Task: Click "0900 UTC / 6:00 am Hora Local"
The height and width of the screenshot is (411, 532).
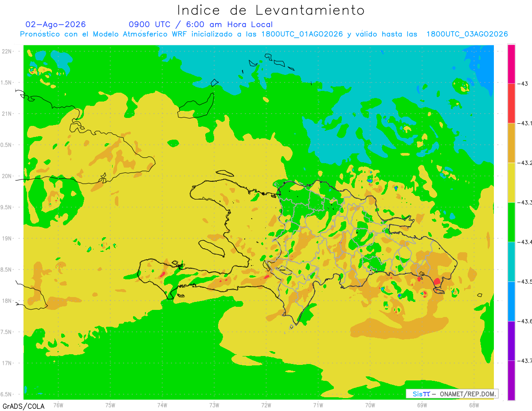Action: [201, 24]
